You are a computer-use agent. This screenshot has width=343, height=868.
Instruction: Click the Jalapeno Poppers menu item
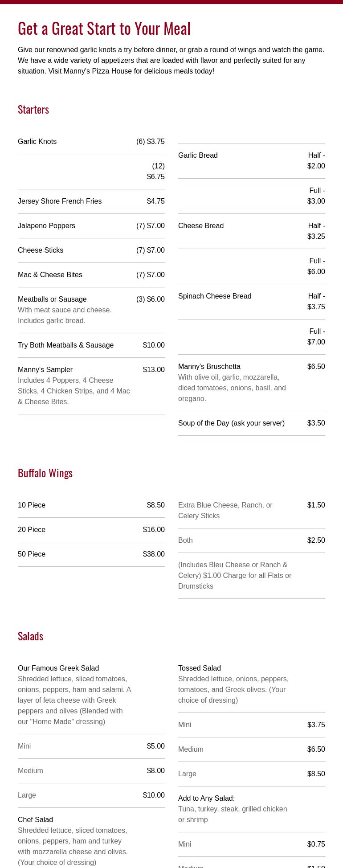coord(46,226)
